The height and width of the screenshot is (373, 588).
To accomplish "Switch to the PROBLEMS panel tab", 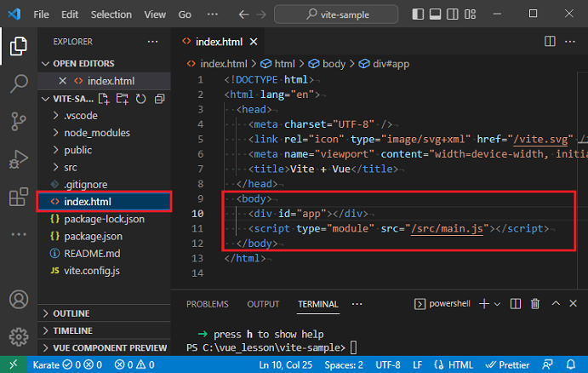I will 208,304.
